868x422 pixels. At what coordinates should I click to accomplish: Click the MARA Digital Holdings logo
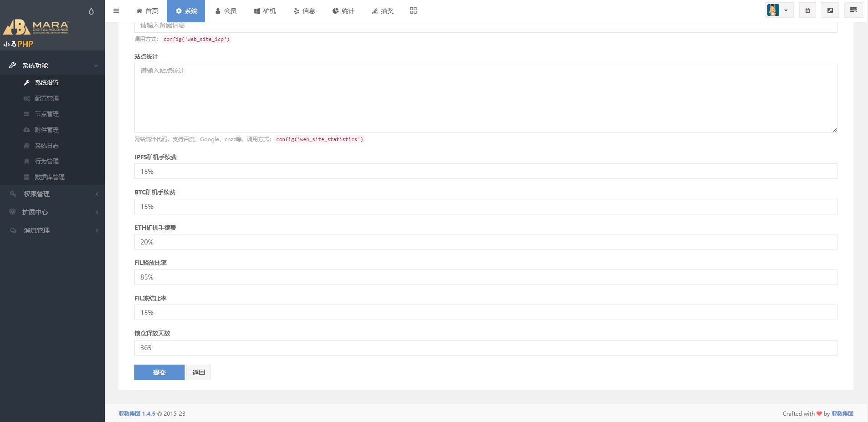36,27
